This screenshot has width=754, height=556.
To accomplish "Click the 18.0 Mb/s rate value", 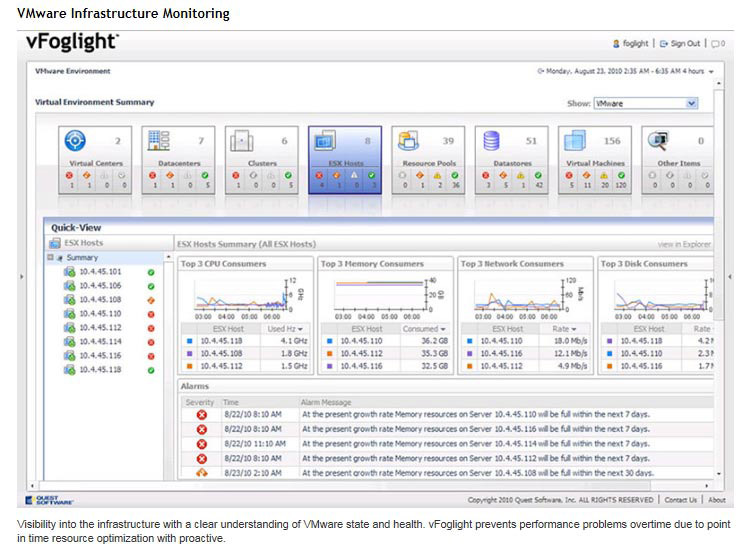I will (x=570, y=341).
